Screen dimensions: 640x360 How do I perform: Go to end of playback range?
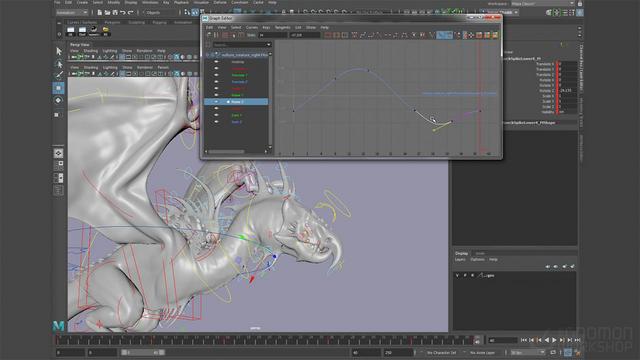(577, 340)
